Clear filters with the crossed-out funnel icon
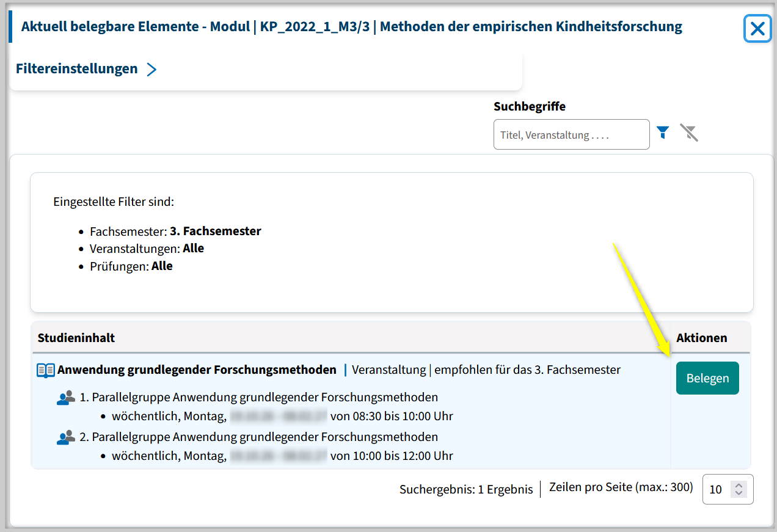The image size is (777, 532). [689, 133]
